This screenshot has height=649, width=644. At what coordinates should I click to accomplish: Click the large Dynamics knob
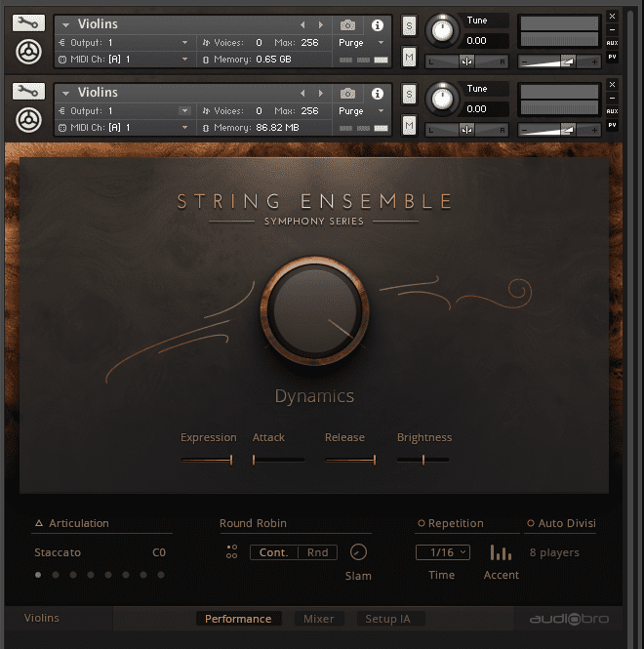tap(314, 312)
